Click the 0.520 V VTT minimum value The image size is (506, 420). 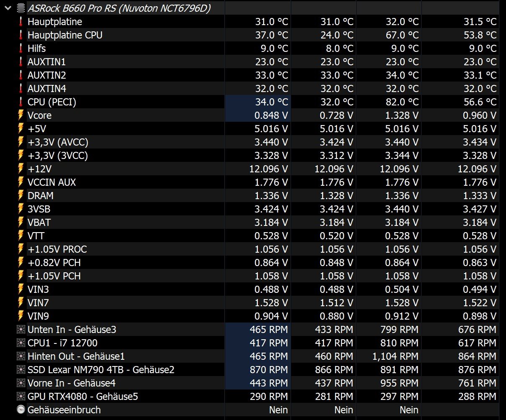(337, 236)
